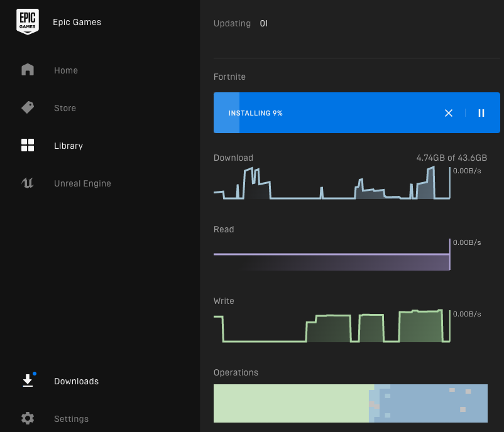Click the Download speed graph
The height and width of the screenshot is (432, 504).
[x=332, y=183]
